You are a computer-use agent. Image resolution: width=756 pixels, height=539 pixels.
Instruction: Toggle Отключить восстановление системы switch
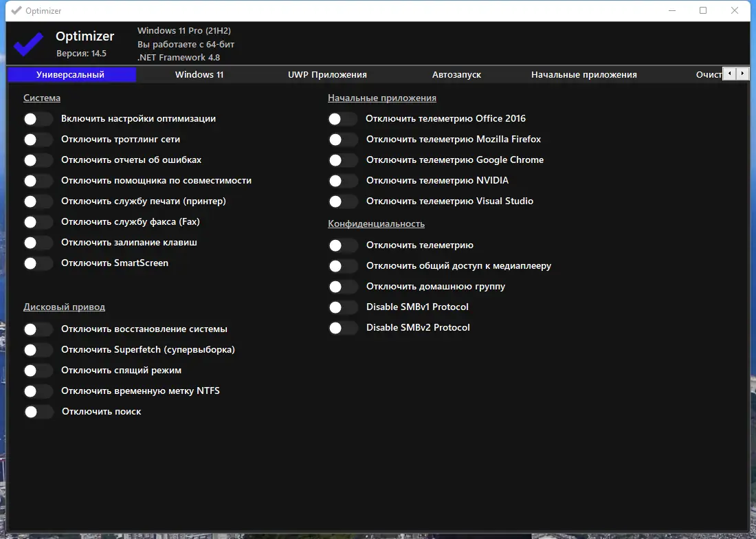(38, 329)
